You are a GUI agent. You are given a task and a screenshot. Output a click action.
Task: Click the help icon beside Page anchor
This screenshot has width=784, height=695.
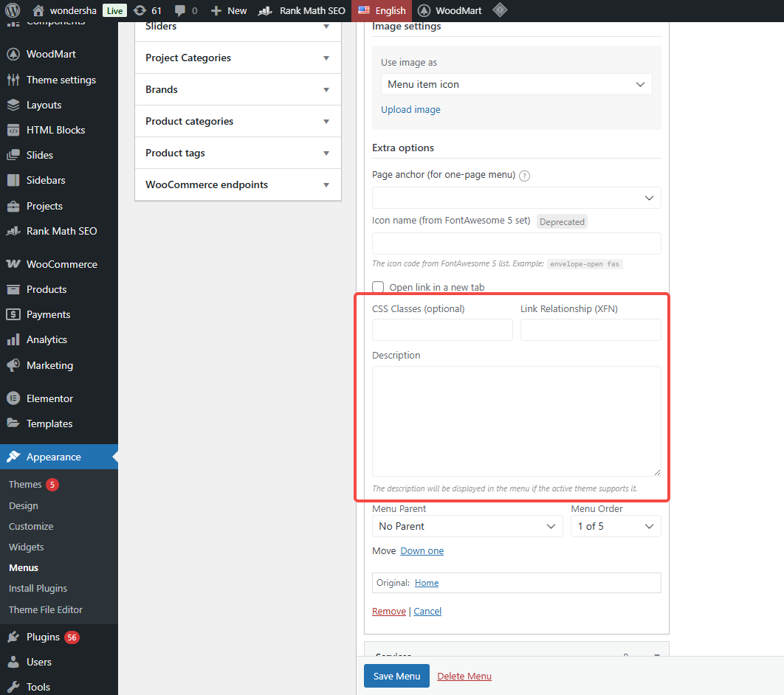click(x=524, y=176)
